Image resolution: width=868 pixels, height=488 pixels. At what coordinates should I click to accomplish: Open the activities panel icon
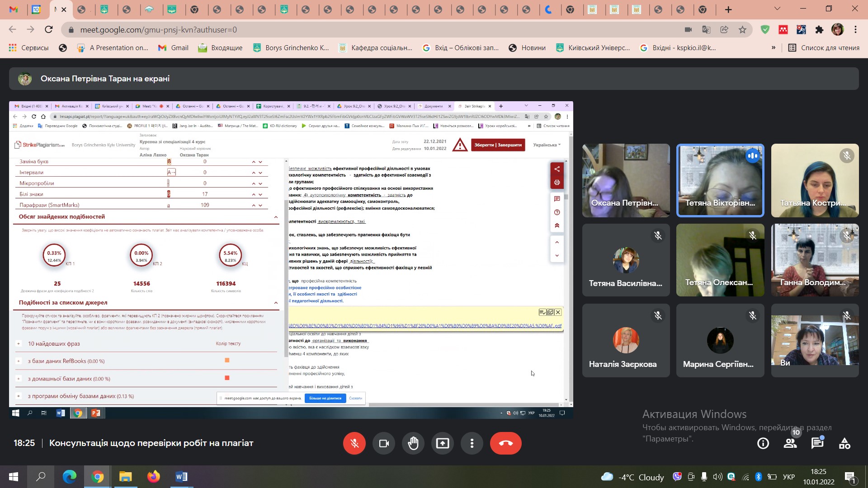coord(844,444)
